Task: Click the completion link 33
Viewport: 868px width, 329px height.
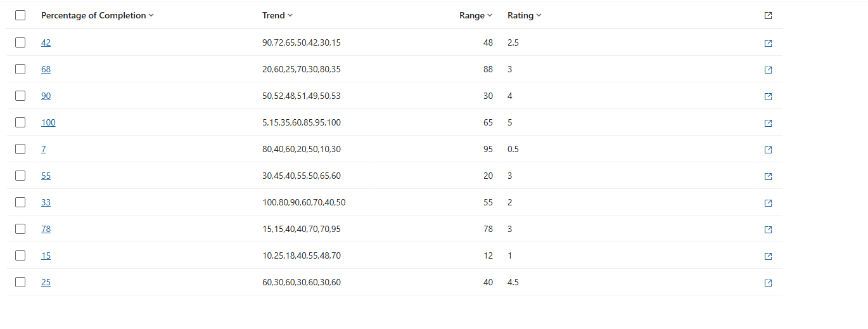Action: pos(46,202)
